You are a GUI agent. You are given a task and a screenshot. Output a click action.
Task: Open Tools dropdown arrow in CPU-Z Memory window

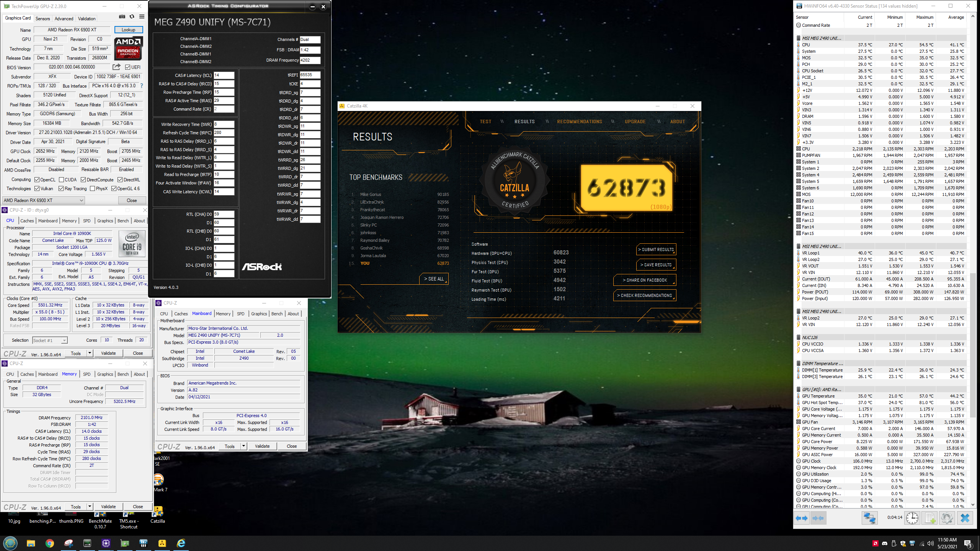[90, 507]
